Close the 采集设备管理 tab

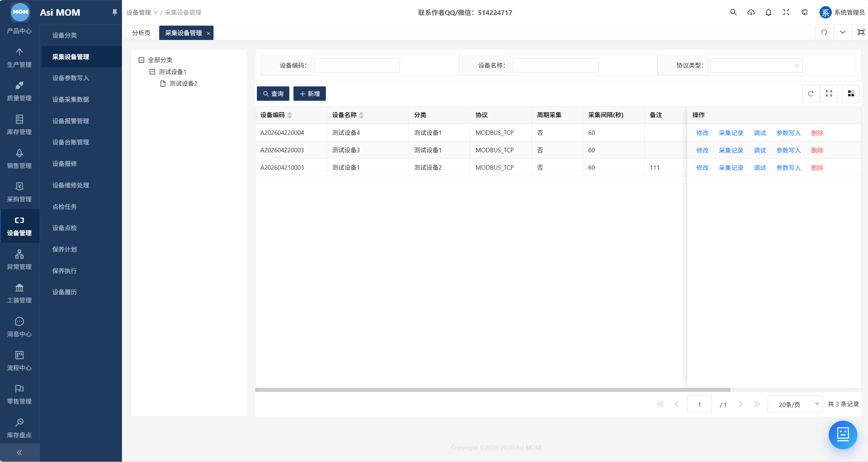[x=208, y=33]
